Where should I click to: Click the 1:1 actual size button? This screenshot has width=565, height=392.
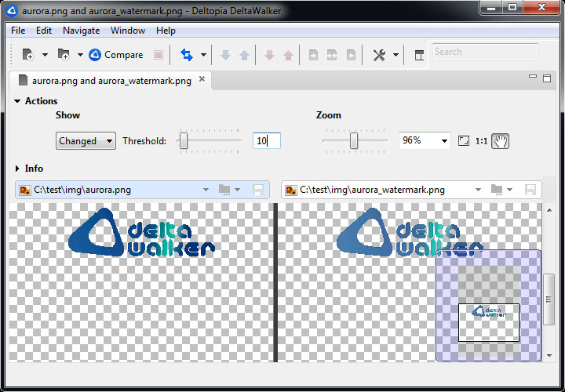tap(481, 141)
